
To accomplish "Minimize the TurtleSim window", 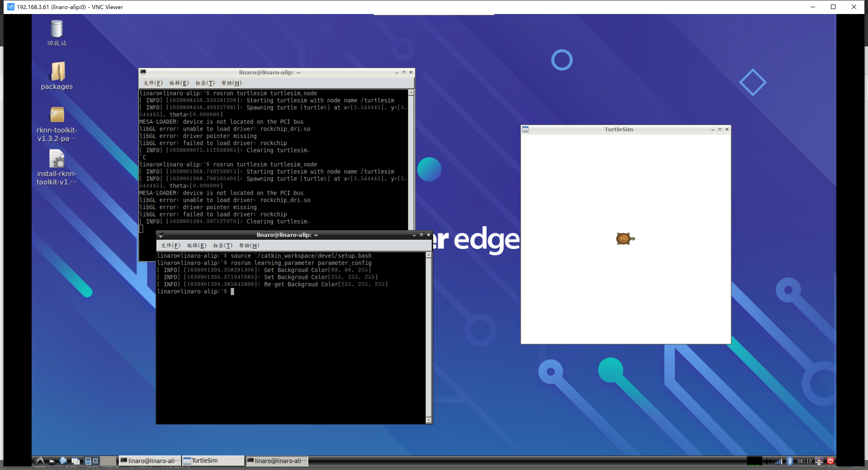I will pos(712,130).
